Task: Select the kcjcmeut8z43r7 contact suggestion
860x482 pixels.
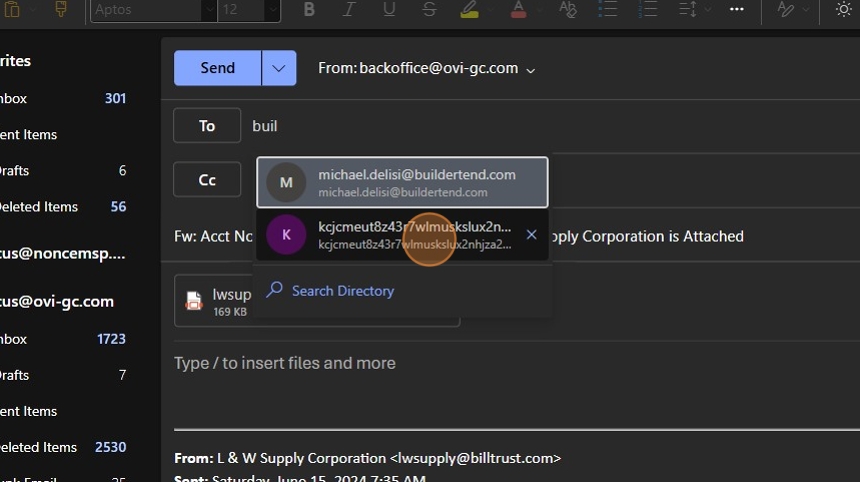Action: pos(402,235)
